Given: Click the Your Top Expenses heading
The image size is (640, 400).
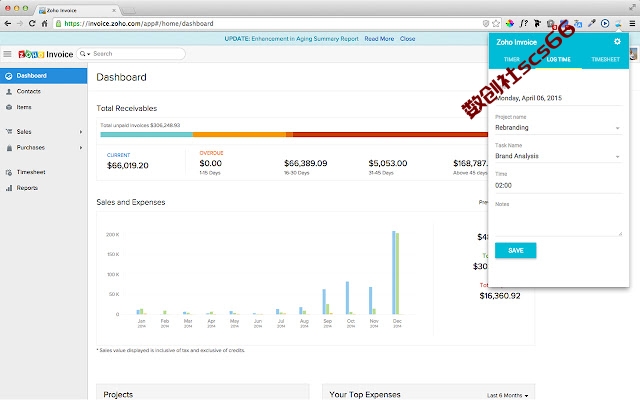Looking at the screenshot, I should (x=365, y=395).
